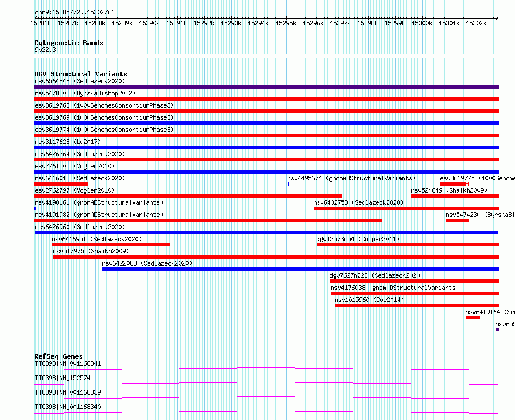Image resolution: width=515 pixels, height=420 pixels.
Task: Click the blue bar under nsv6422088
Action: pyautogui.click(x=300, y=269)
